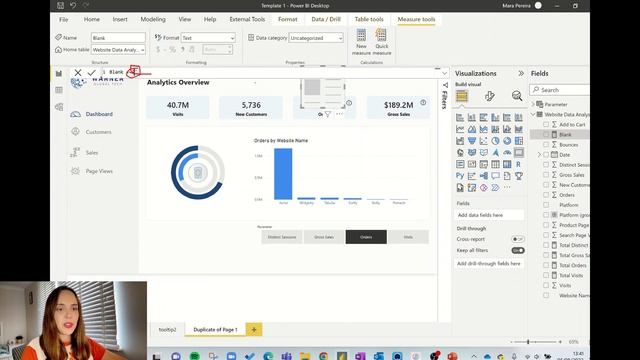Switch to the Modeling ribbon tab
The width and height of the screenshot is (640, 360).
click(x=153, y=19)
